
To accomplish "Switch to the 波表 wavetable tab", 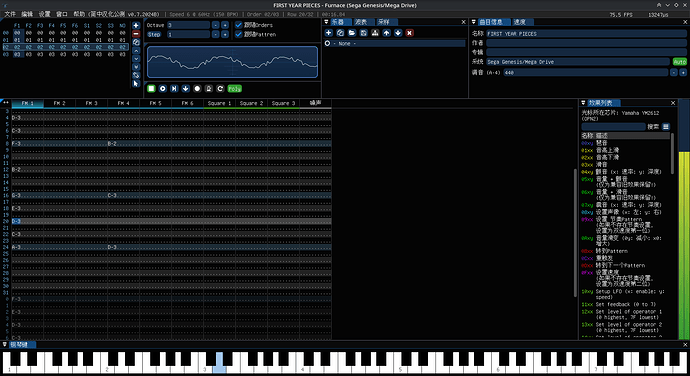I will point(361,22).
